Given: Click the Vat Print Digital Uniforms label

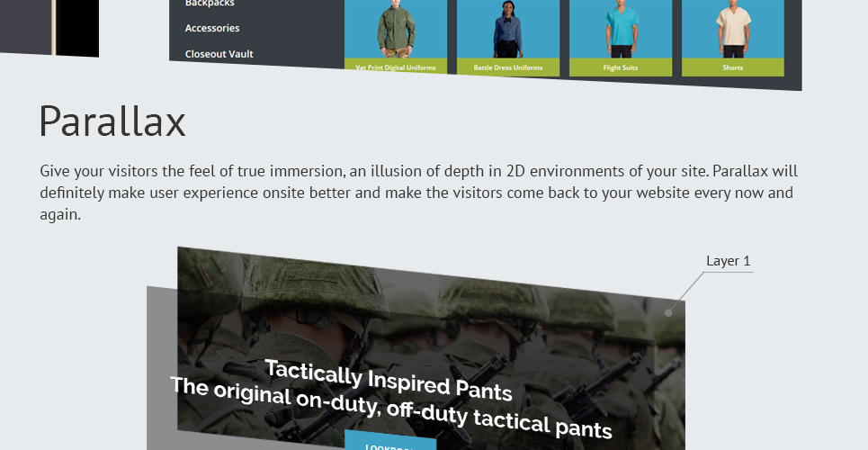Looking at the screenshot, I should tap(395, 67).
